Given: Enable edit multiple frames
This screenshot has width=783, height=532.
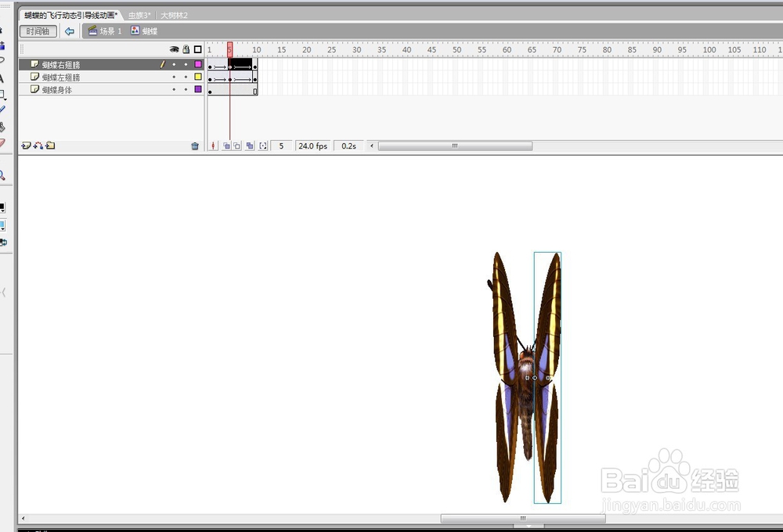Looking at the screenshot, I should pos(250,146).
